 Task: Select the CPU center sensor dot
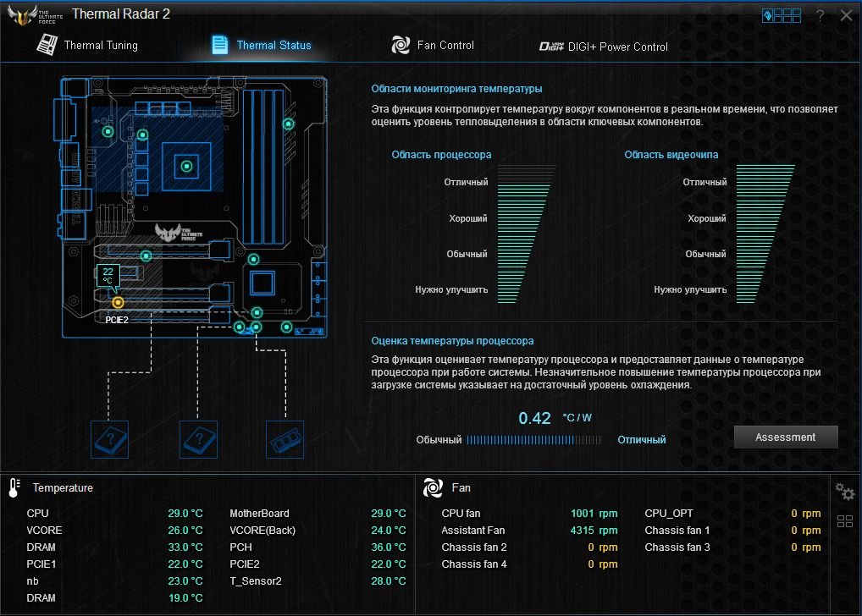coord(187,166)
